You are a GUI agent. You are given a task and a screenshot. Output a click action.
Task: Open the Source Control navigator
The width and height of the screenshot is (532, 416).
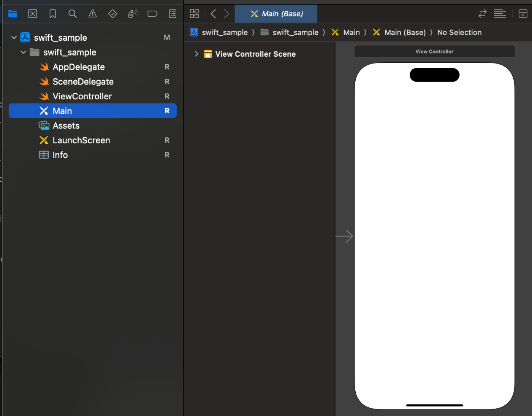point(33,14)
